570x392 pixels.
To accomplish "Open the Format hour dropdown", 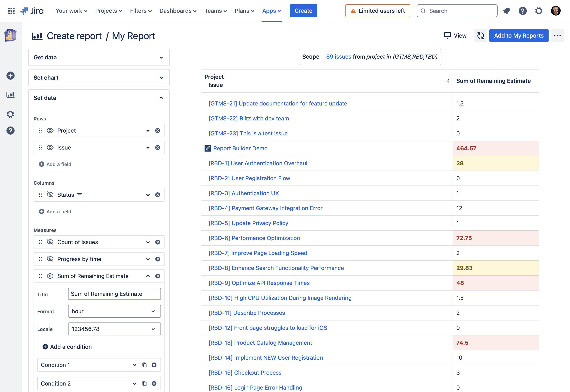I will click(114, 311).
